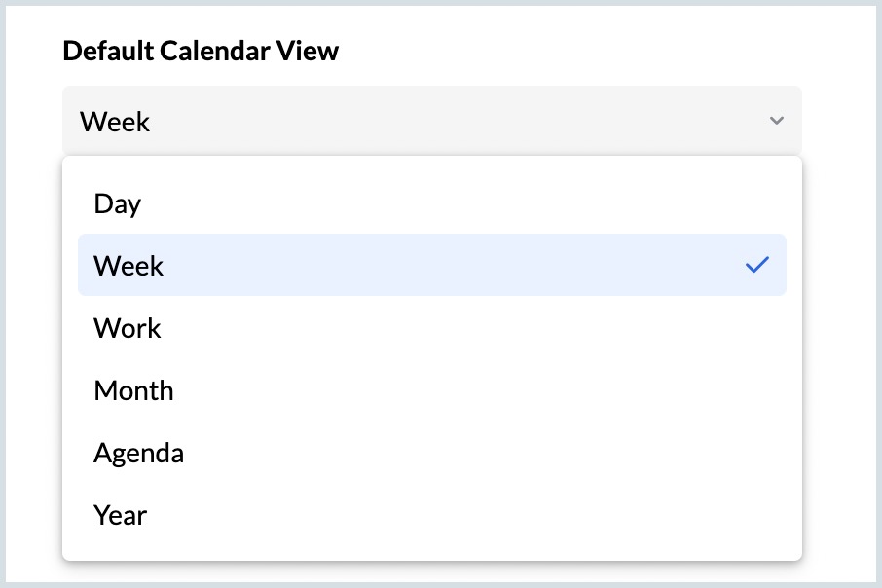Click the gray chevron arrow in the dropdown field

click(776, 121)
